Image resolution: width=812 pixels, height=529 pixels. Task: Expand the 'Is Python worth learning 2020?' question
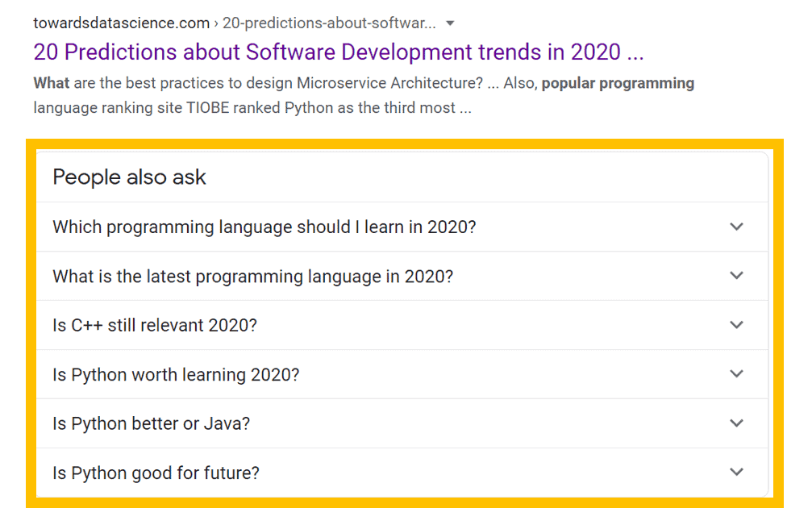pyautogui.click(x=402, y=374)
